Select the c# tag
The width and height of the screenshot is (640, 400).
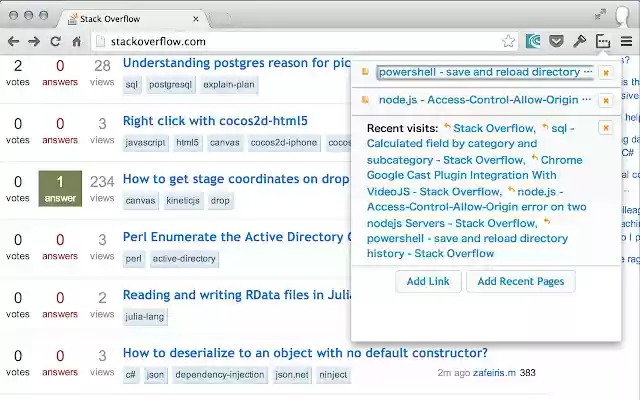point(131,375)
